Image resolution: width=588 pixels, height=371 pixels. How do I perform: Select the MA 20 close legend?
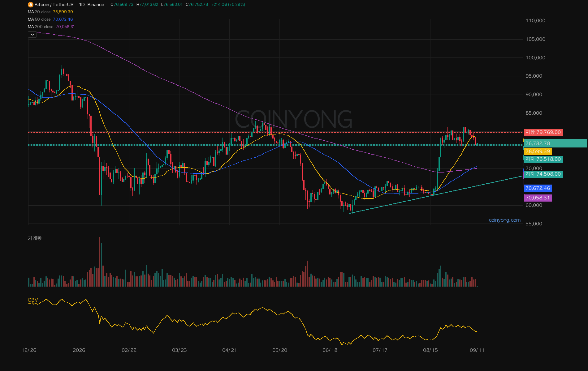click(x=50, y=12)
